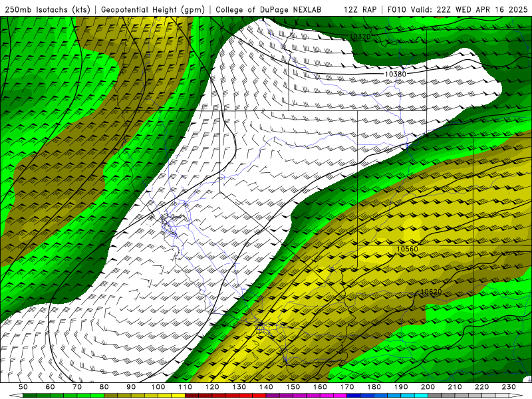532x399 pixels.
Task: Click the 80 kt legend value
Action: 104,387
